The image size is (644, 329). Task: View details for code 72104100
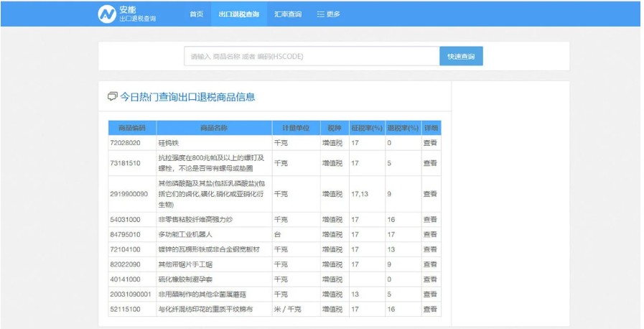click(430, 249)
